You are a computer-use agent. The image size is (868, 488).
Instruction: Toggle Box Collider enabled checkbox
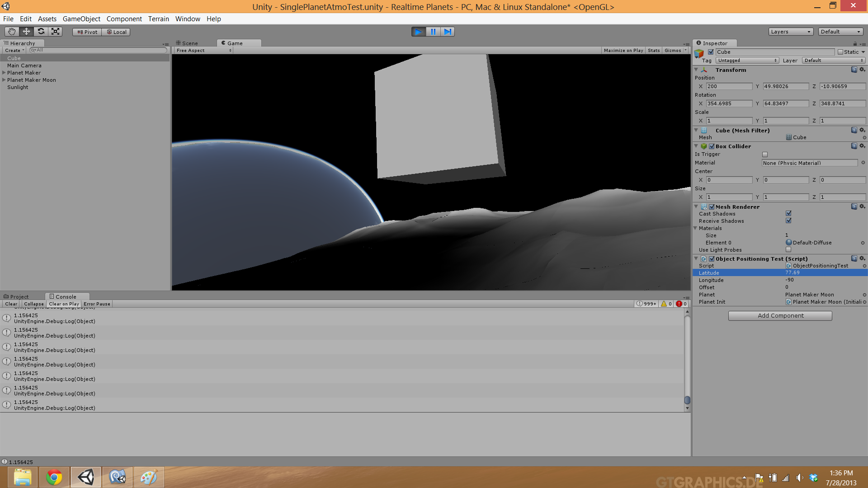click(x=712, y=146)
